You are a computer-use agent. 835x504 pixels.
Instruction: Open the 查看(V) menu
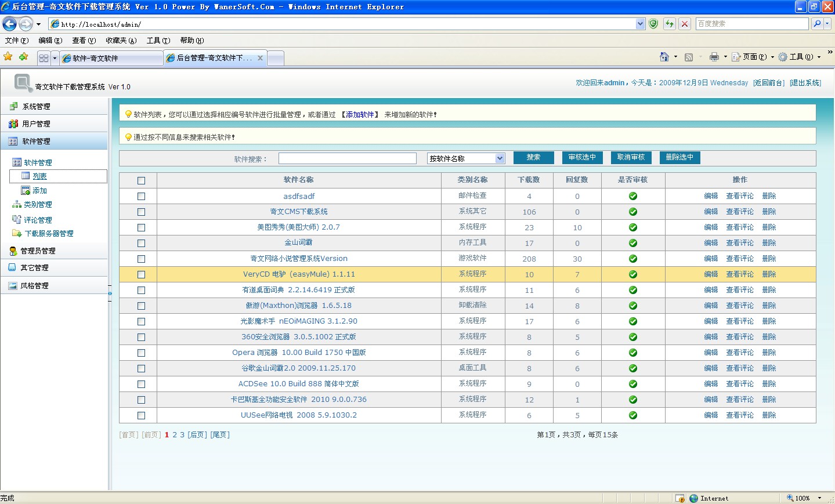point(84,41)
